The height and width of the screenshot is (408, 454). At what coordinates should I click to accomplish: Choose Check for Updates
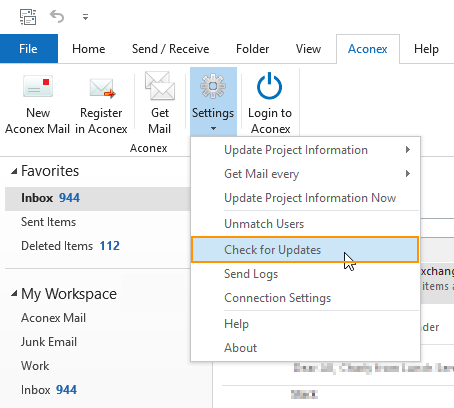305,250
